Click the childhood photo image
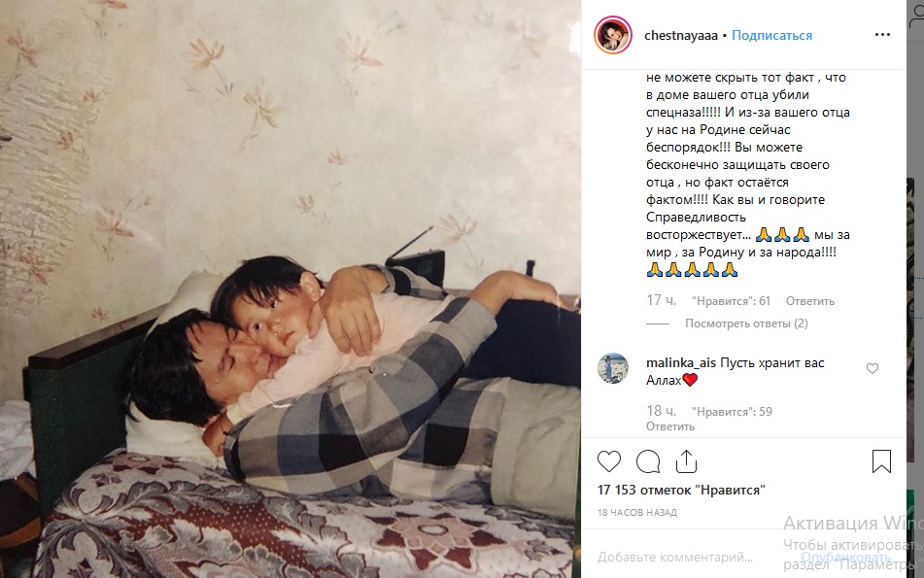Screen dimensions: 924x578 [291, 289]
